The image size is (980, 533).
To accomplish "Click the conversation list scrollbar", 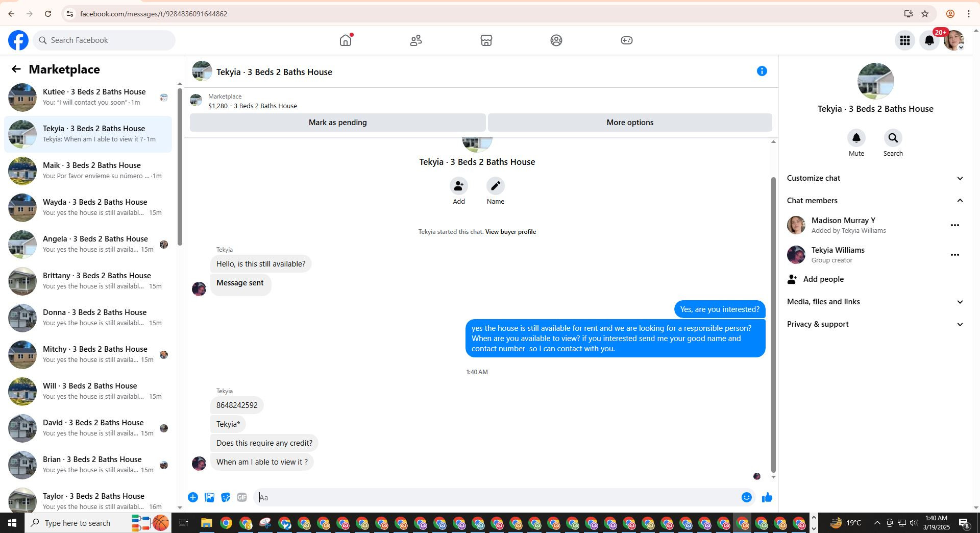I will click(180, 166).
